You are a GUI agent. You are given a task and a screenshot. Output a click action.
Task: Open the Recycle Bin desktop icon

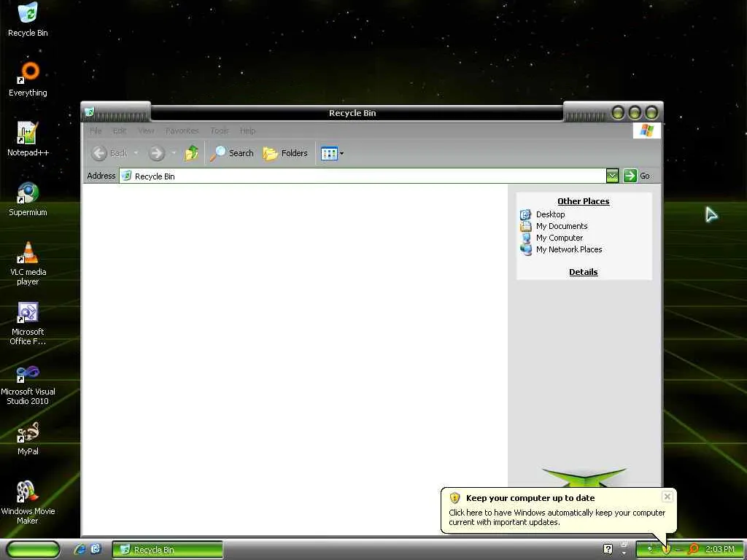28,20
